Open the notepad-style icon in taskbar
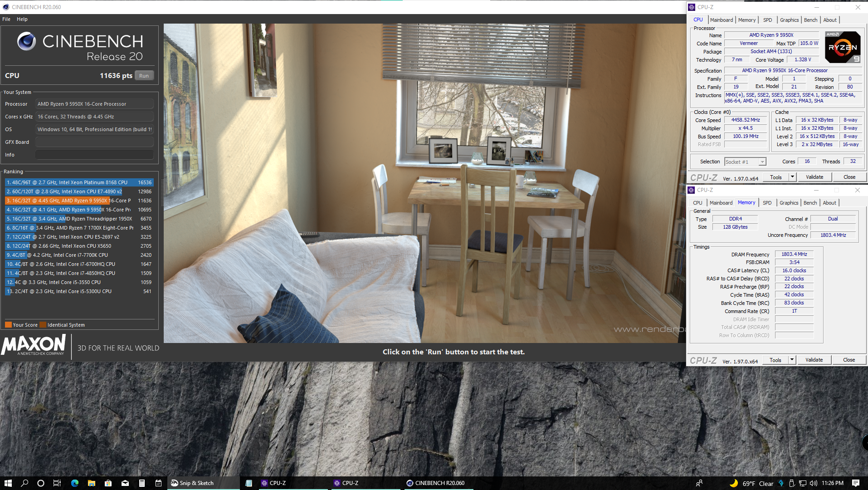This screenshot has width=868, height=490. click(x=249, y=483)
